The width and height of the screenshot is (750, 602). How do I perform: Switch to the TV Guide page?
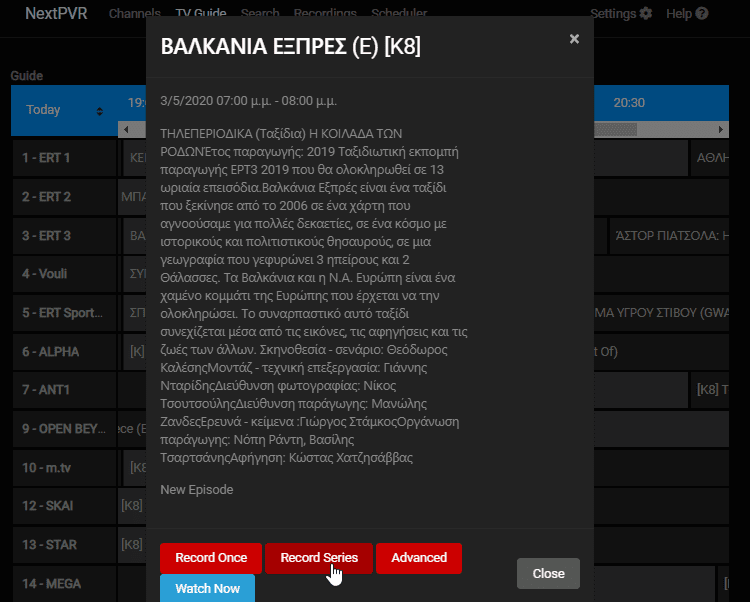coord(200,13)
